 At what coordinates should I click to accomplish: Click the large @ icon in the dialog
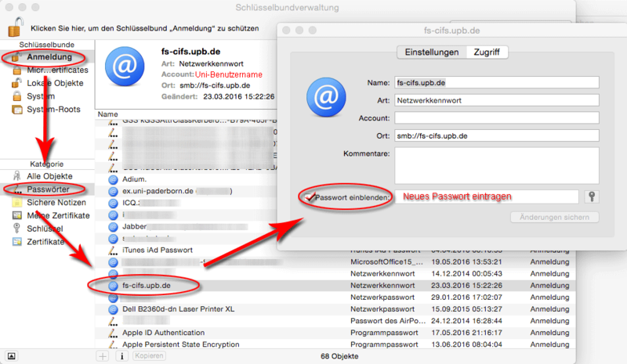click(326, 97)
